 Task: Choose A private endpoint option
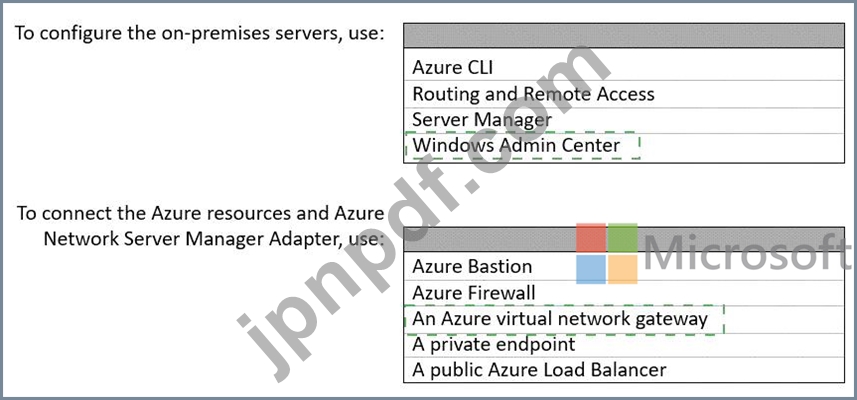click(624, 345)
